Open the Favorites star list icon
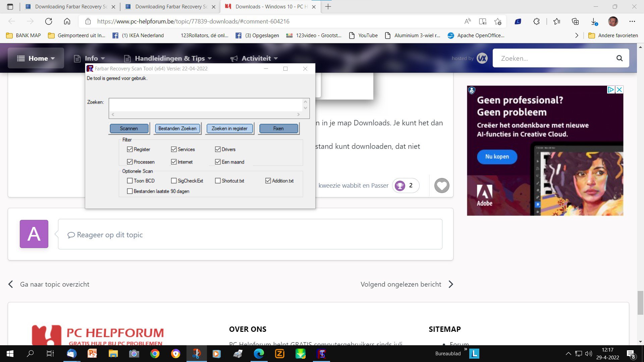The image size is (644, 362). click(557, 21)
